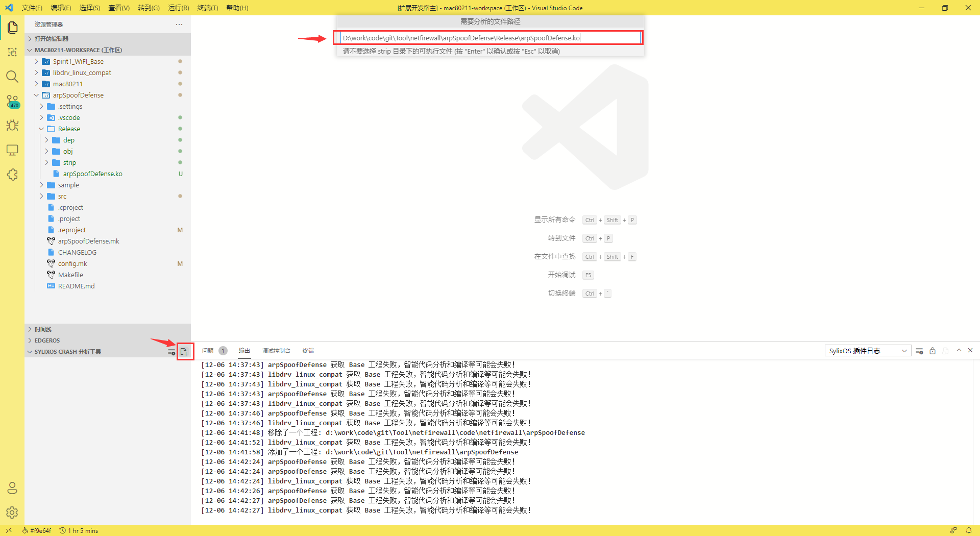Viewport: 980px width, 536px height.
Task: Toggle output scroll lock icon
Action: click(x=933, y=351)
